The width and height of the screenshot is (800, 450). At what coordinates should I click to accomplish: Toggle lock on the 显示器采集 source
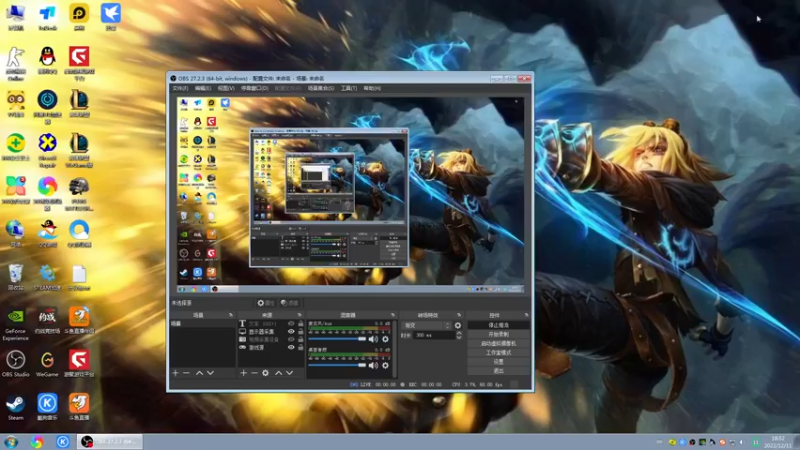pyautogui.click(x=301, y=331)
